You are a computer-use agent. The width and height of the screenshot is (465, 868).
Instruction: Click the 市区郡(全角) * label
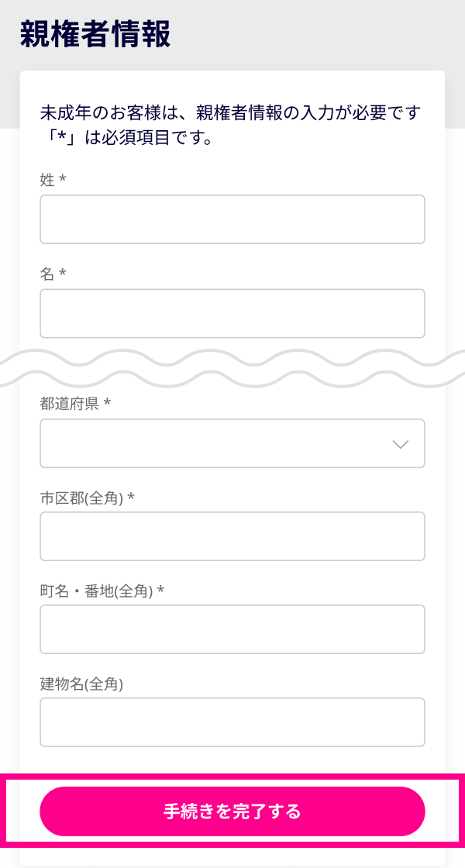(x=87, y=498)
